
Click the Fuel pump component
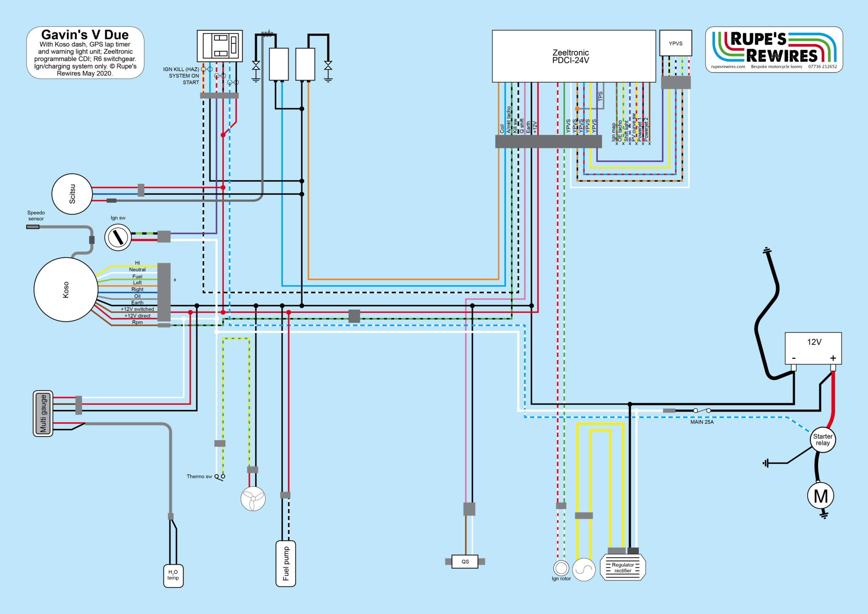pyautogui.click(x=286, y=564)
